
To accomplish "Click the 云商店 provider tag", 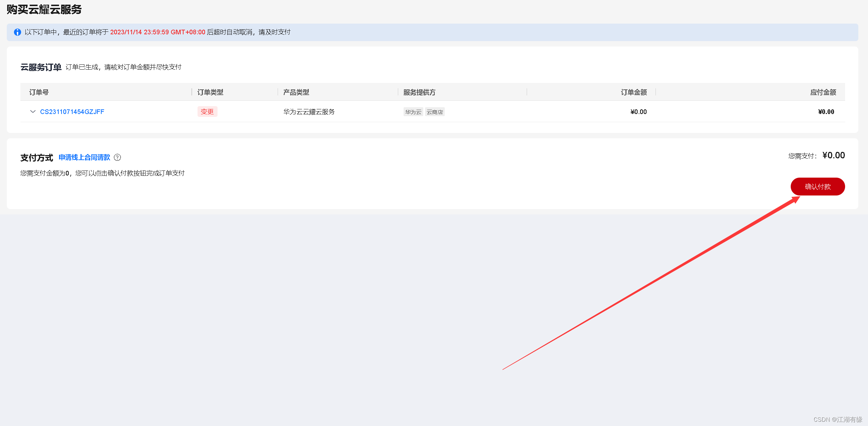I will tap(435, 112).
